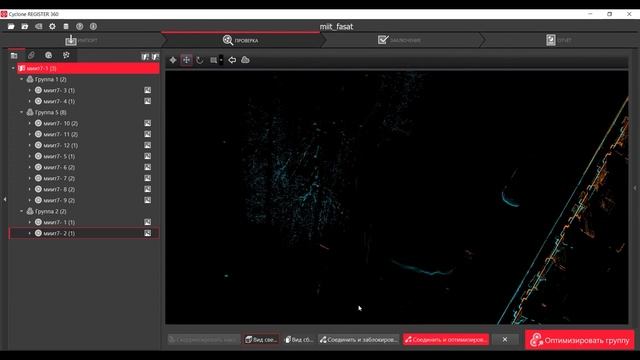The image size is (640, 360).
Task: Click the image icon on миит7- 7 row
Action: (148, 178)
